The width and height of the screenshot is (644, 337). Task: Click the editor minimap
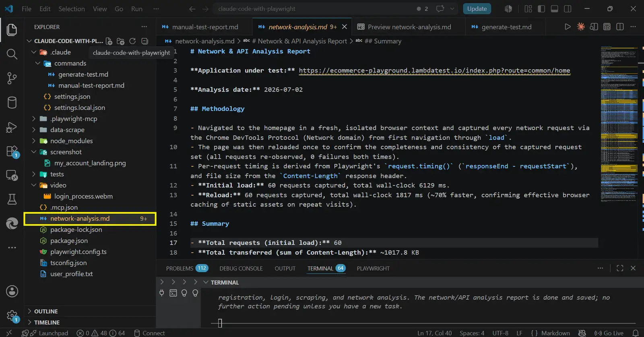(x=619, y=125)
